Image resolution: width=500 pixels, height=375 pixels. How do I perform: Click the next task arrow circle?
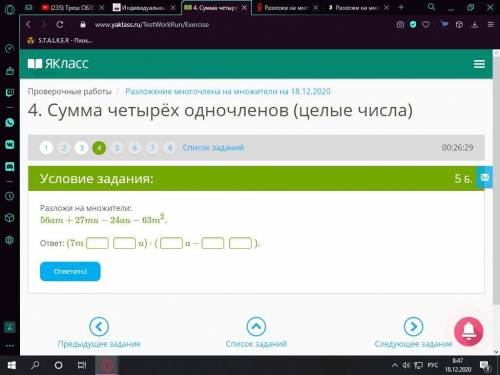click(413, 327)
